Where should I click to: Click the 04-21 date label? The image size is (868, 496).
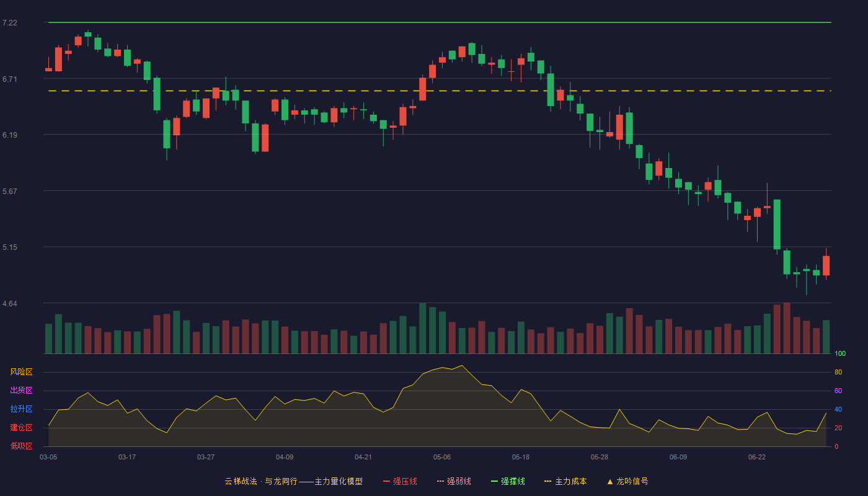click(363, 457)
